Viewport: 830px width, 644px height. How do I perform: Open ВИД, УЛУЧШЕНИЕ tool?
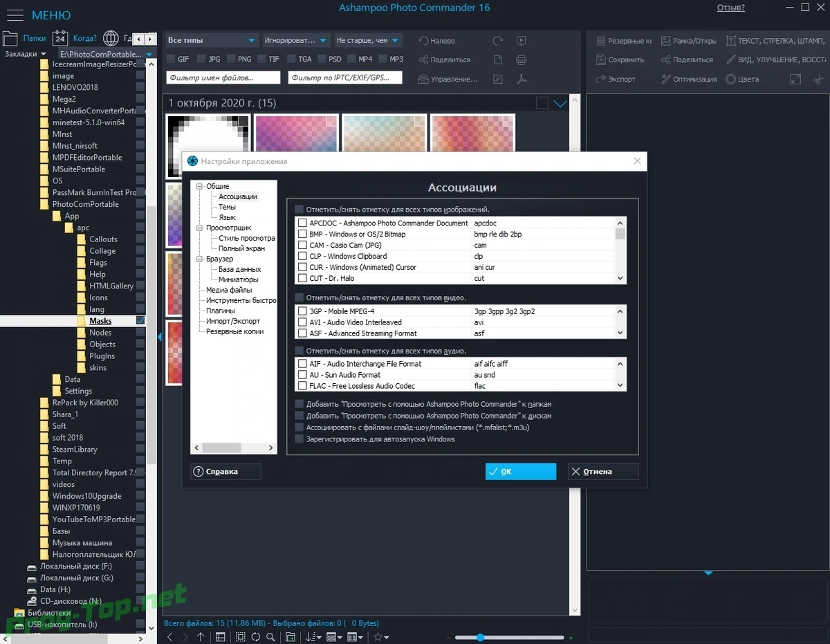(x=775, y=60)
